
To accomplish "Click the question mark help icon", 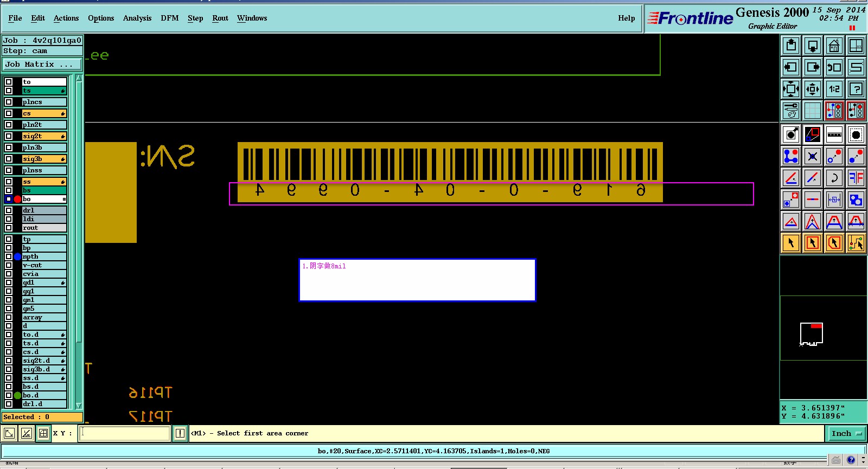I will click(x=856, y=89).
